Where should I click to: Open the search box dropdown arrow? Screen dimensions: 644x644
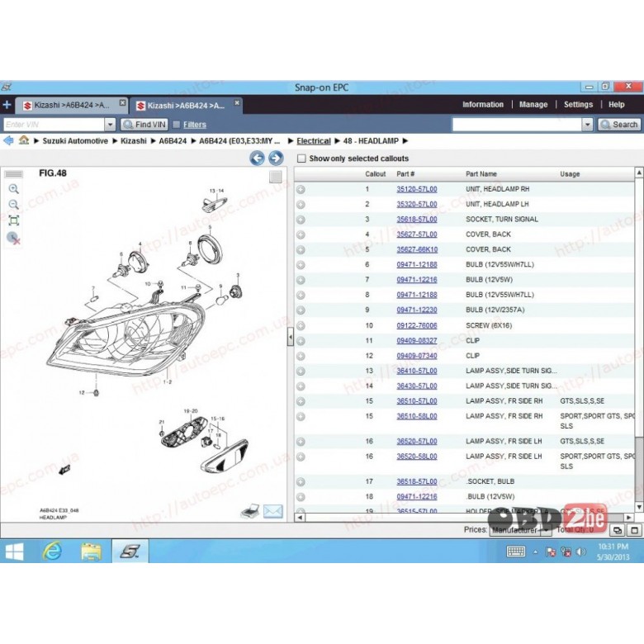(587, 125)
